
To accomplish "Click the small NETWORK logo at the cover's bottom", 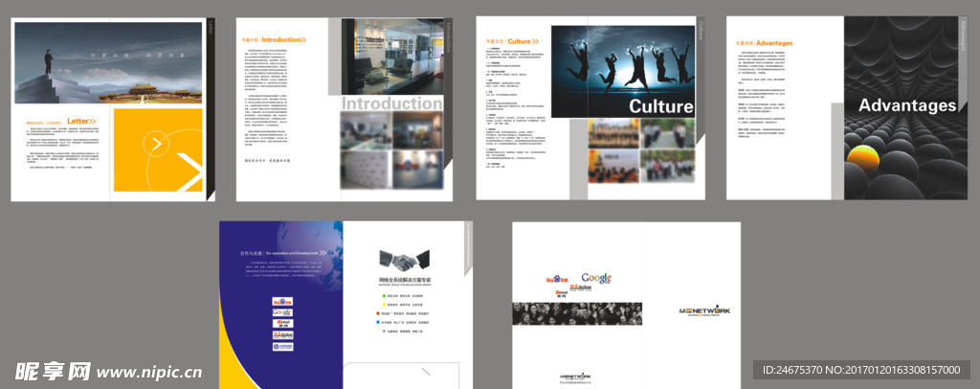I will tap(575, 377).
